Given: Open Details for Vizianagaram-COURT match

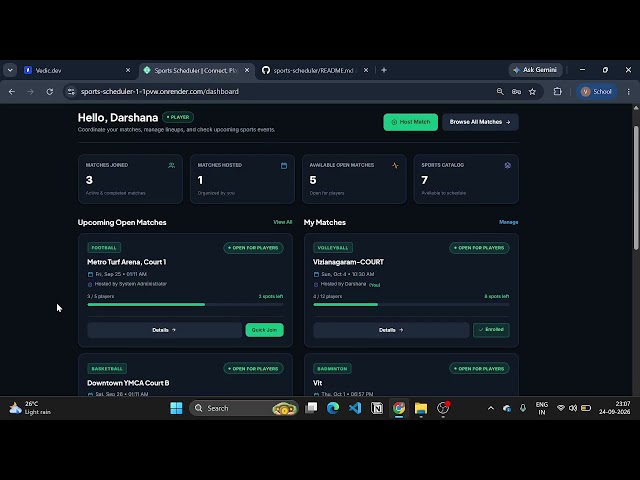Looking at the screenshot, I should [x=391, y=330].
